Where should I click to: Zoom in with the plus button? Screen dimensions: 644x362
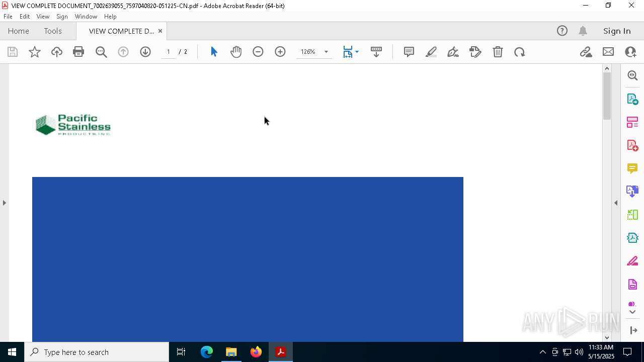tap(280, 52)
